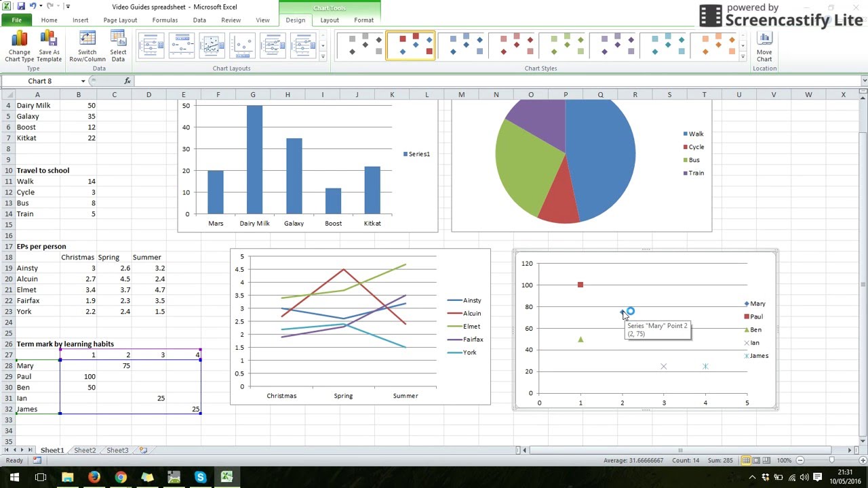Open the Data ribbon tab
Image resolution: width=868 pixels, height=488 pixels.
point(199,20)
